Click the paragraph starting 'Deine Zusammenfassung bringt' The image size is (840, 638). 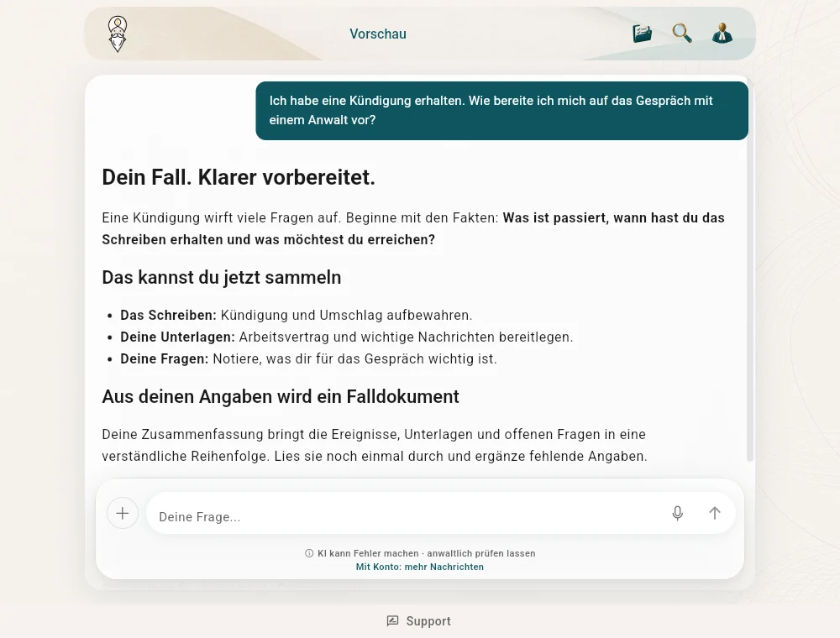coord(375,445)
